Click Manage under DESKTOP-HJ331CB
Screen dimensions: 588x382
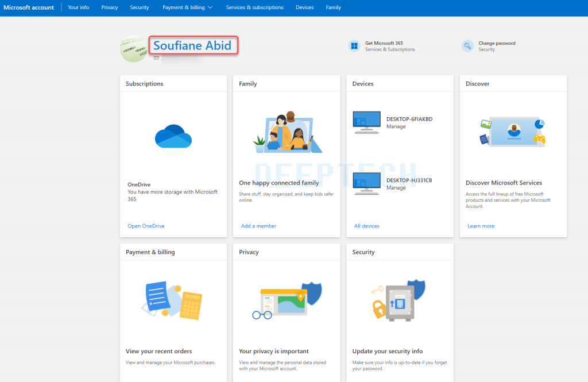click(x=396, y=188)
